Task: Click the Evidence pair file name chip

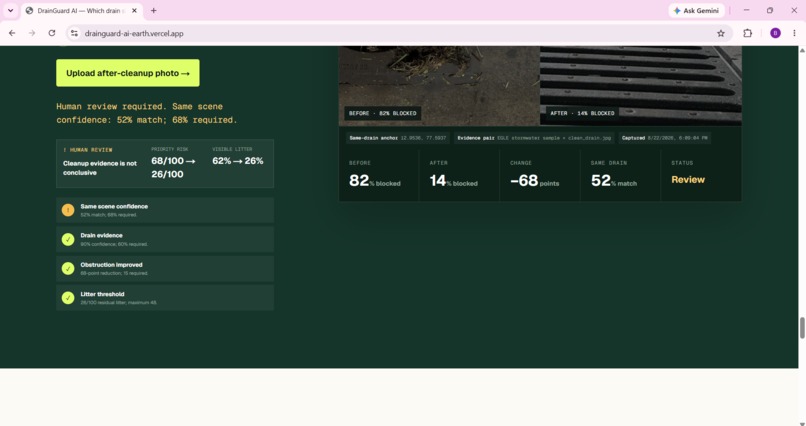Action: 535,138
